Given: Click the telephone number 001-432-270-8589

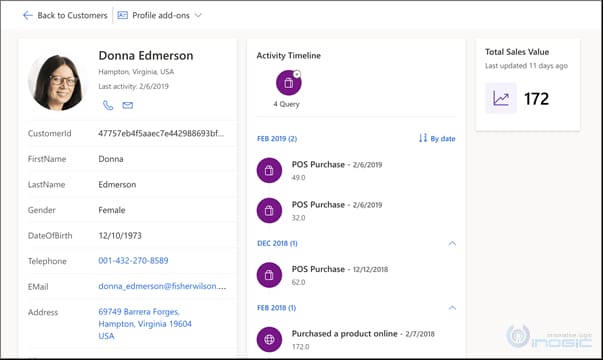Looking at the screenshot, I should pyautogui.click(x=133, y=261).
